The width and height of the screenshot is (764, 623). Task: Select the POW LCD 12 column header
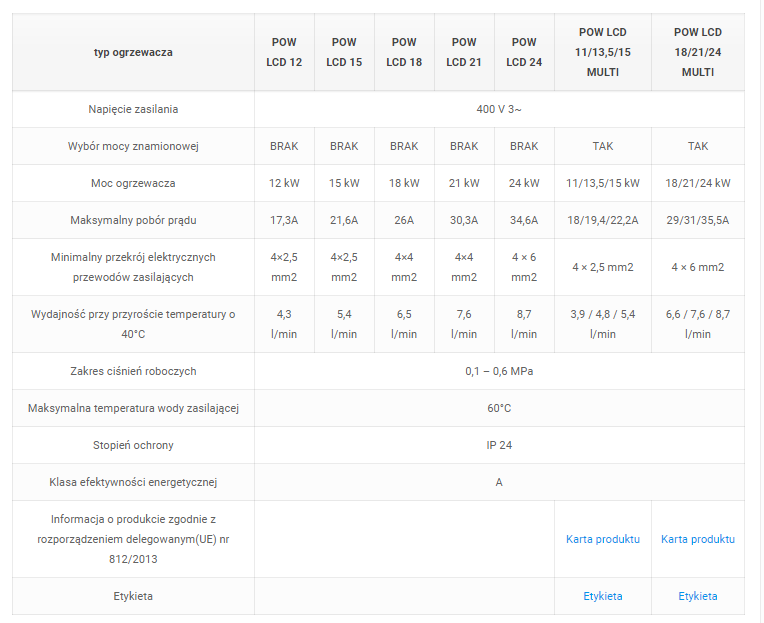(284, 52)
